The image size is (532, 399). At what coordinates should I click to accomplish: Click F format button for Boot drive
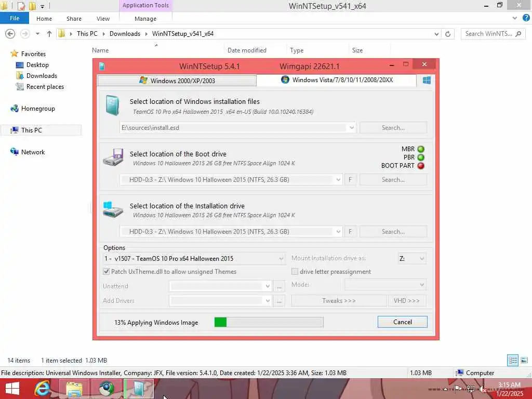pyautogui.click(x=350, y=180)
